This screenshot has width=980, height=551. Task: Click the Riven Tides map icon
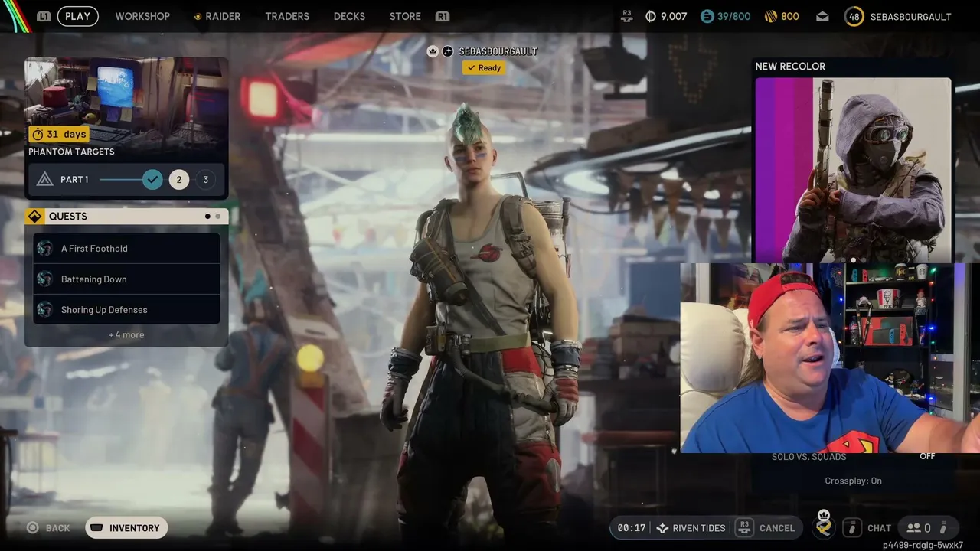662,528
